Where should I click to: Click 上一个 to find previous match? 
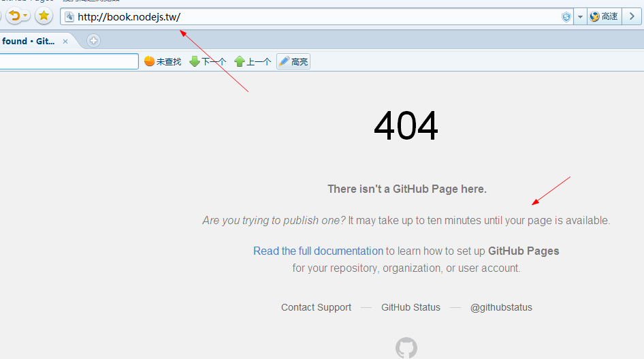[252, 61]
